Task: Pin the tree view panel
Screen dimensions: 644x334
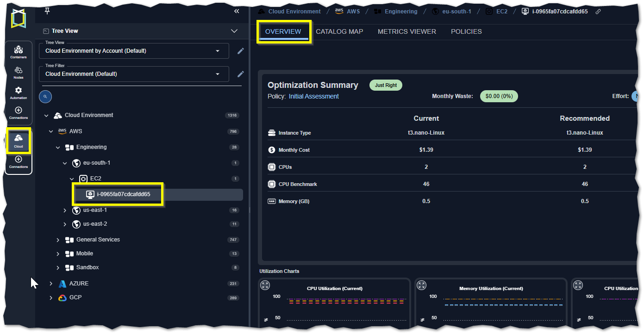Action: (47, 11)
